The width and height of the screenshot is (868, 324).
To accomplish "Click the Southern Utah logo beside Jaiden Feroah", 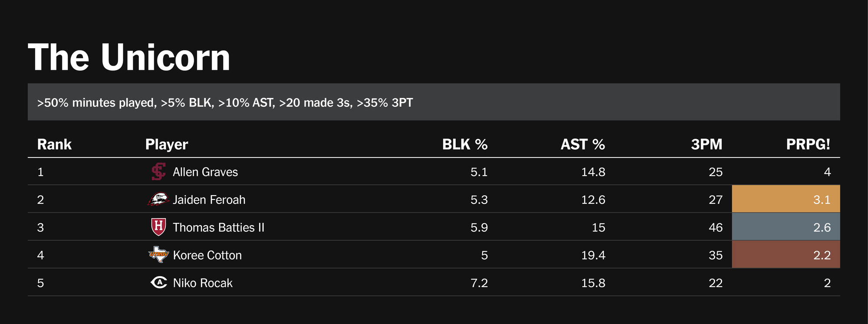I will pyautogui.click(x=158, y=200).
